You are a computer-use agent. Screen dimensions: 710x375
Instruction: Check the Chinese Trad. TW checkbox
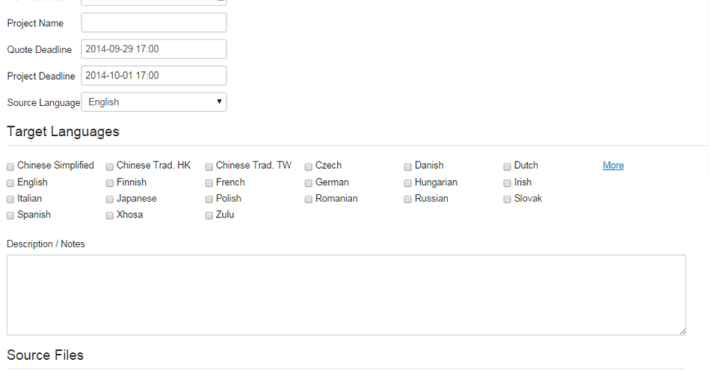(x=209, y=167)
